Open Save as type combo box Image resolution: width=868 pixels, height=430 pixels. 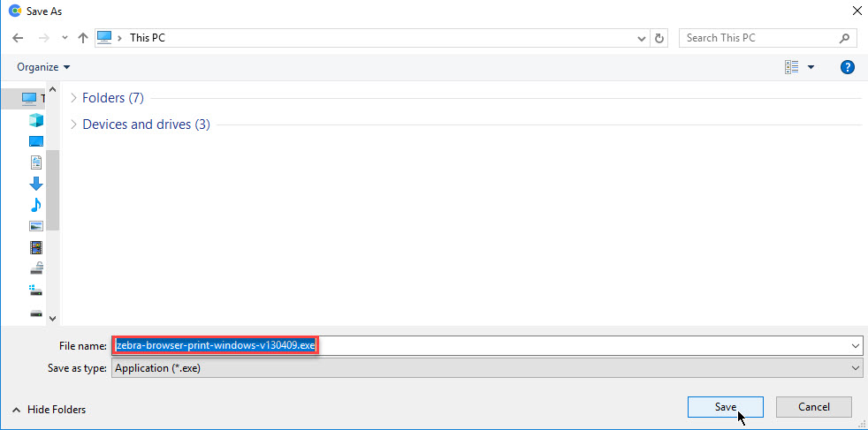pyautogui.click(x=487, y=368)
